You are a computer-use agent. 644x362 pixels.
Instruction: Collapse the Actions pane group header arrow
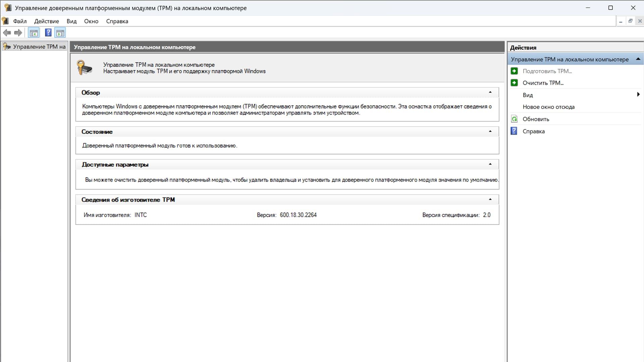638,59
